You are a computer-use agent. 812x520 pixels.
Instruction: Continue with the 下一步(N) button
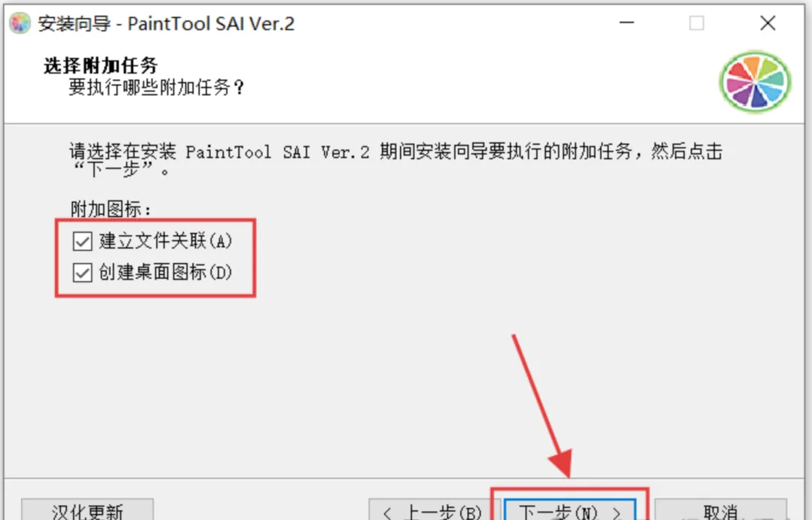coord(570,509)
